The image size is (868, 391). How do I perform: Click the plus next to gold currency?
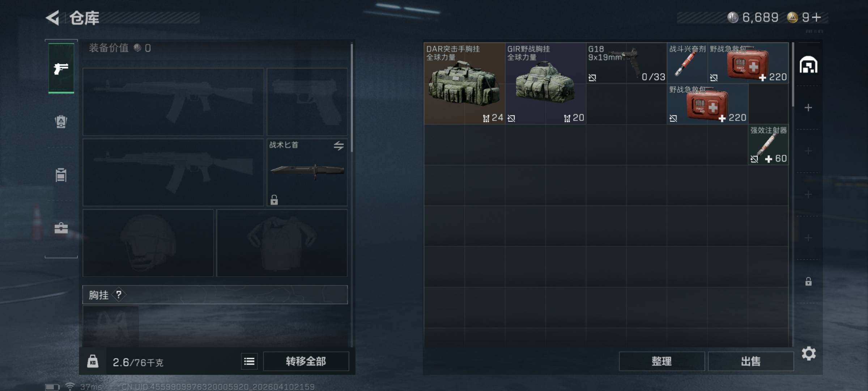coord(816,17)
